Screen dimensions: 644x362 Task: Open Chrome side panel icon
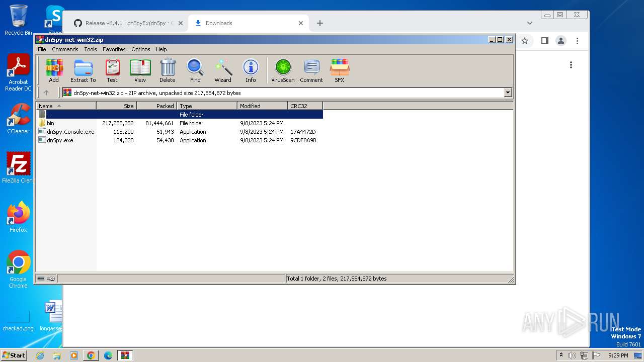tap(544, 41)
